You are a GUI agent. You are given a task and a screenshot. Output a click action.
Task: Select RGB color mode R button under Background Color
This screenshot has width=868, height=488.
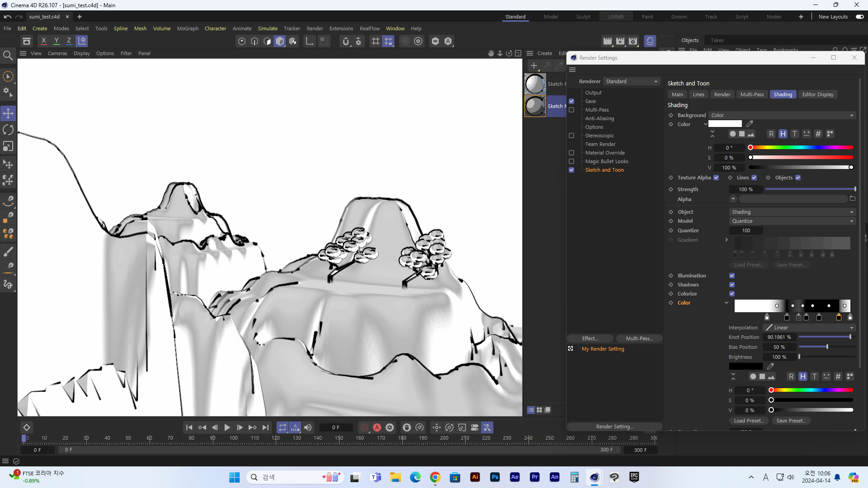[771, 134]
